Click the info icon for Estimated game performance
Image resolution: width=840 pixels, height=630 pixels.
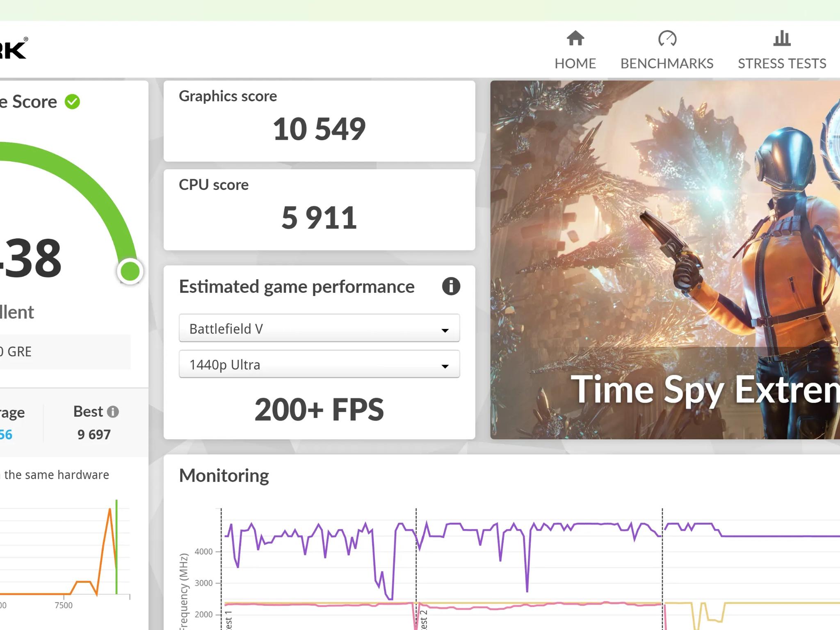tap(451, 286)
